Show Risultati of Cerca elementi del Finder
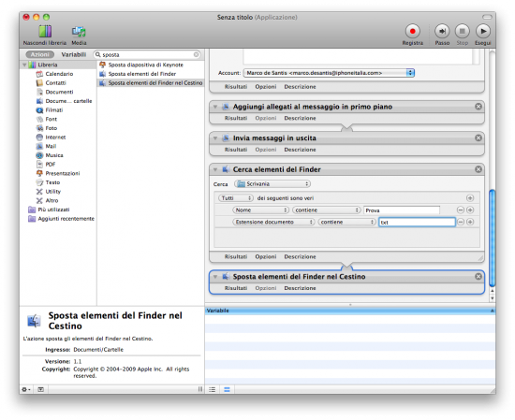515x420 pixels. click(x=235, y=256)
